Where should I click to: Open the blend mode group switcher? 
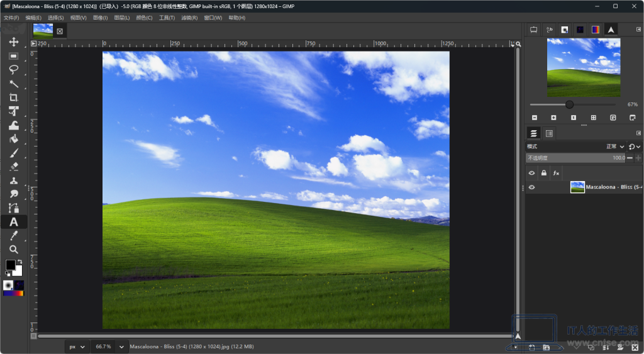click(635, 147)
